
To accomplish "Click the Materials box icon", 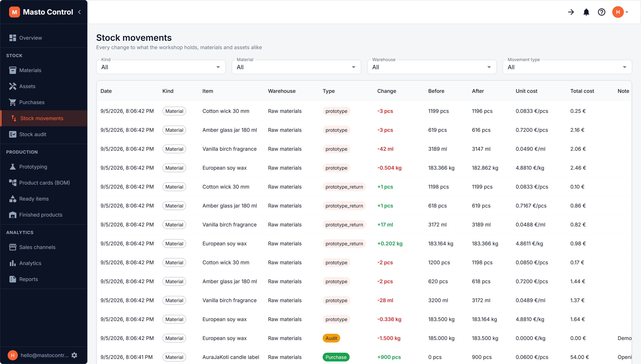I will tap(13, 70).
